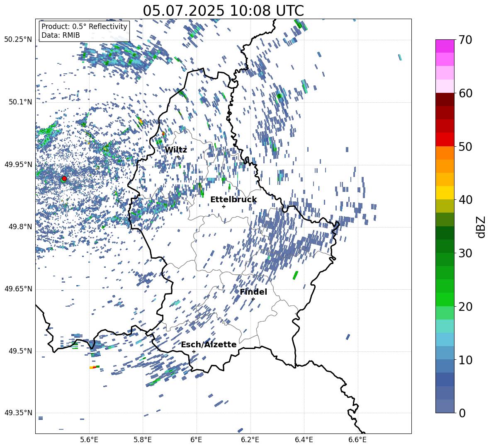
Task: Click the 70 tick on the colorbar
Action: coord(465,40)
